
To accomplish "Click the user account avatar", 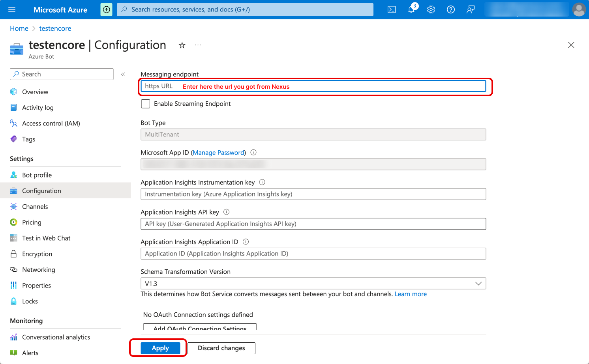I will (579, 9).
